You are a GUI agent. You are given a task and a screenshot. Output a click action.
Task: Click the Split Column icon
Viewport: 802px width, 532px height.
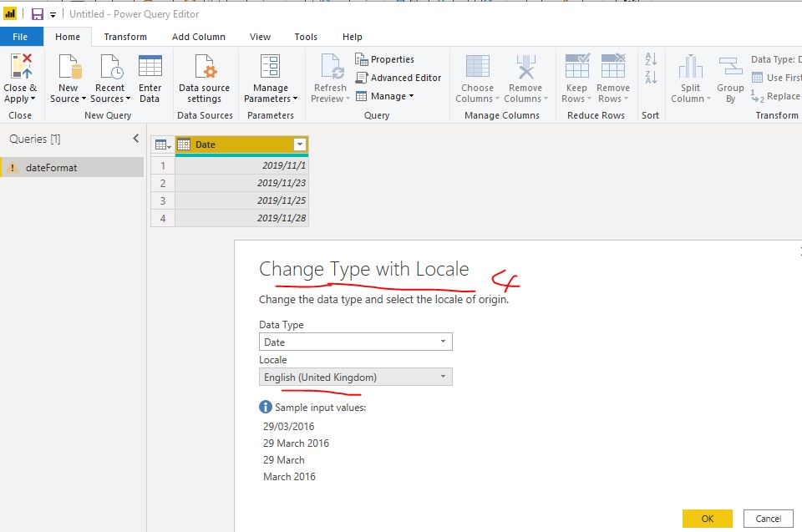[691, 67]
